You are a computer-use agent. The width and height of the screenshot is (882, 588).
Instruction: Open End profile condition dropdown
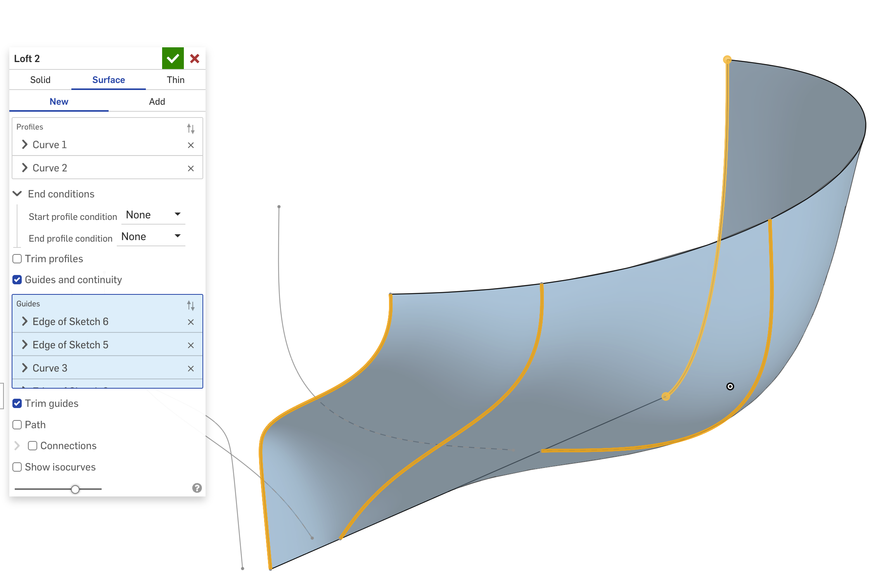click(x=151, y=237)
